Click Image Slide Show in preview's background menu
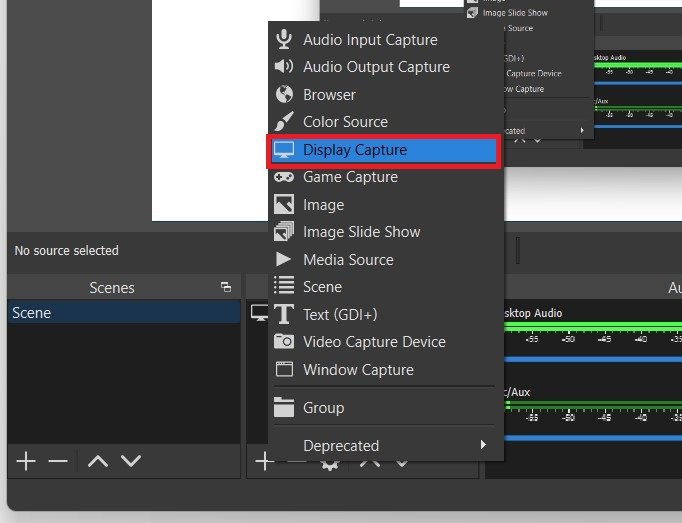 [515, 13]
